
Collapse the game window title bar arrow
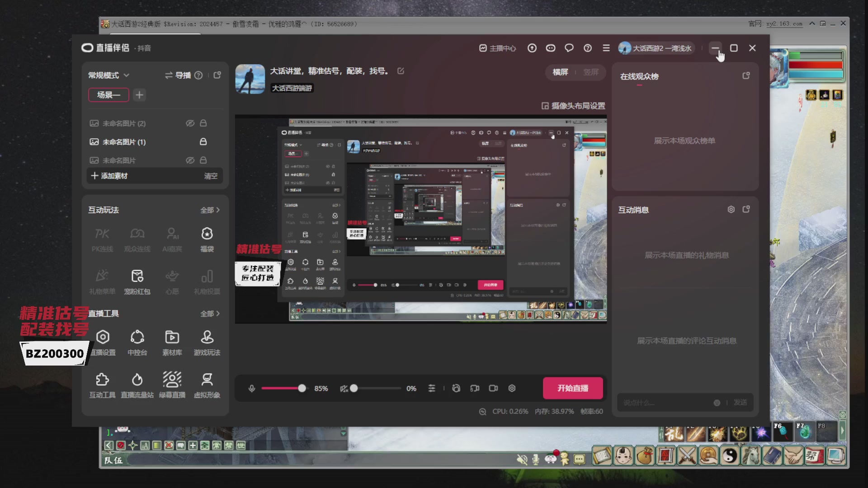[812, 23]
